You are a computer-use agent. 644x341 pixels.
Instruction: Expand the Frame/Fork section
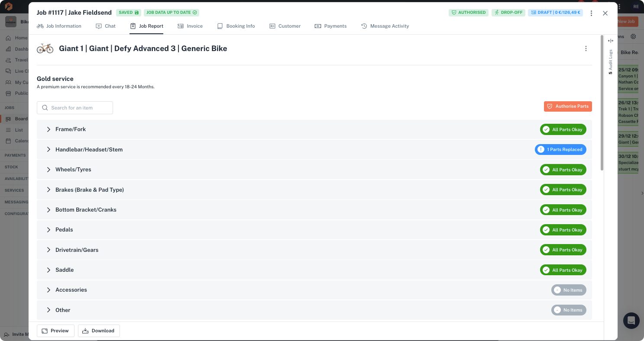[x=49, y=129]
